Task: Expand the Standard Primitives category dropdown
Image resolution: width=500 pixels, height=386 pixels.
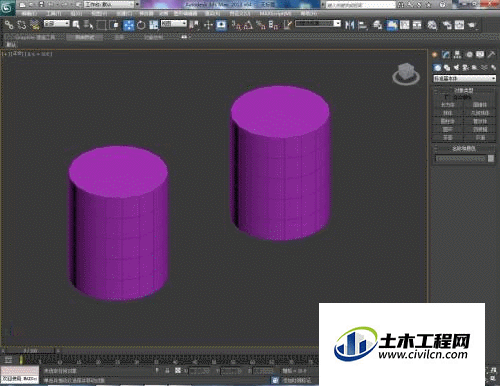Action: tap(464, 78)
